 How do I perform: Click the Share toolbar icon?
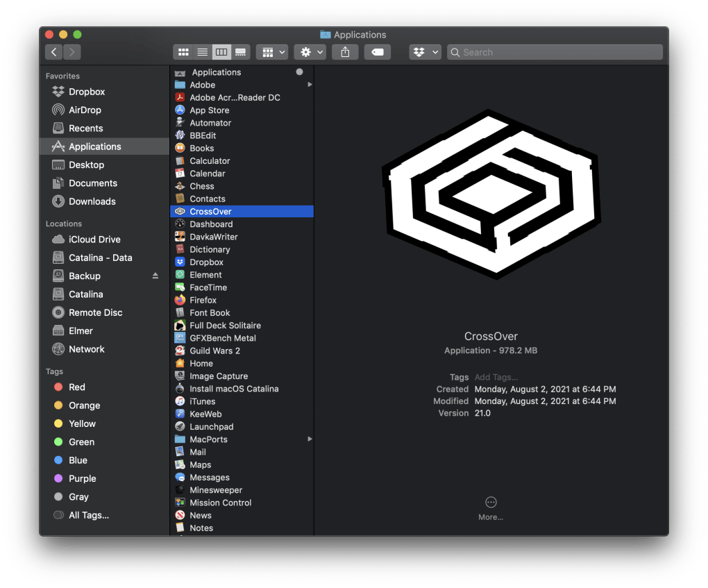click(345, 52)
